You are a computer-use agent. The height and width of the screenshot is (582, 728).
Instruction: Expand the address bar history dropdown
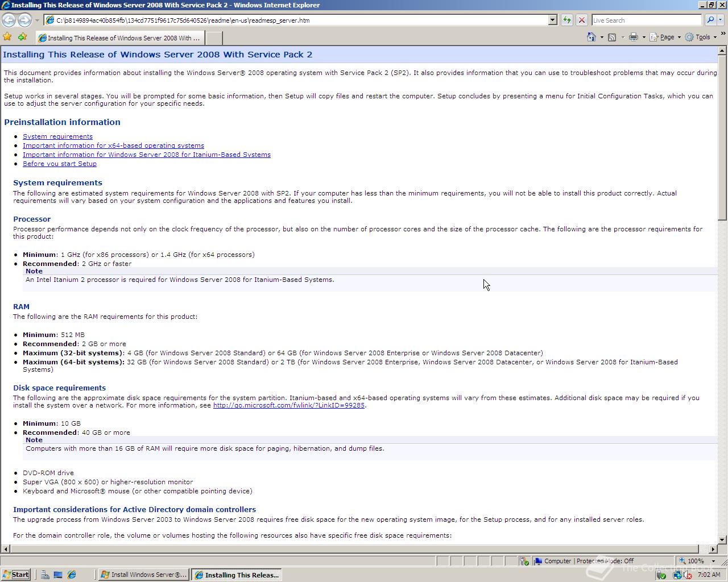tap(552, 20)
